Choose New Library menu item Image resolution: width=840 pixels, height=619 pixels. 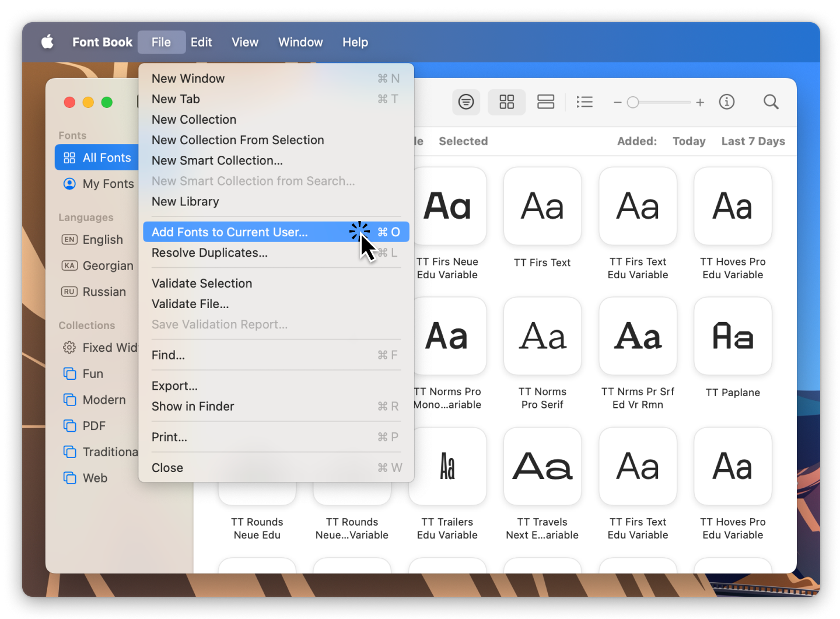(276, 202)
